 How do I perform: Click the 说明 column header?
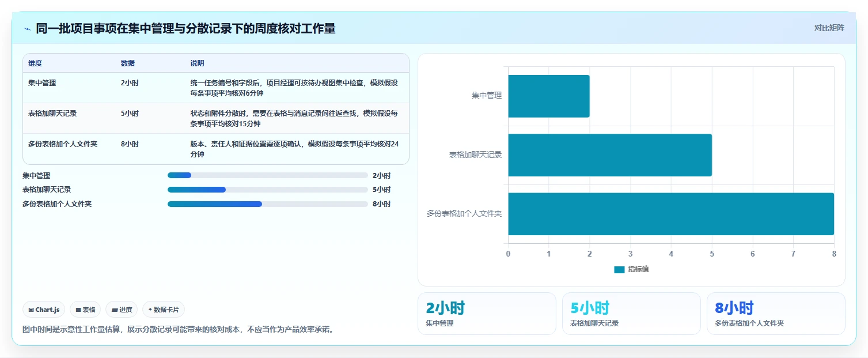point(198,63)
